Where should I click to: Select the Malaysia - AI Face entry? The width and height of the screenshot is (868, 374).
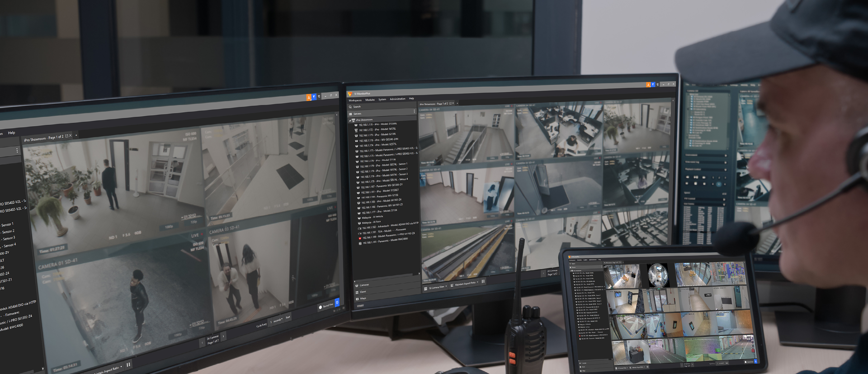(369, 222)
